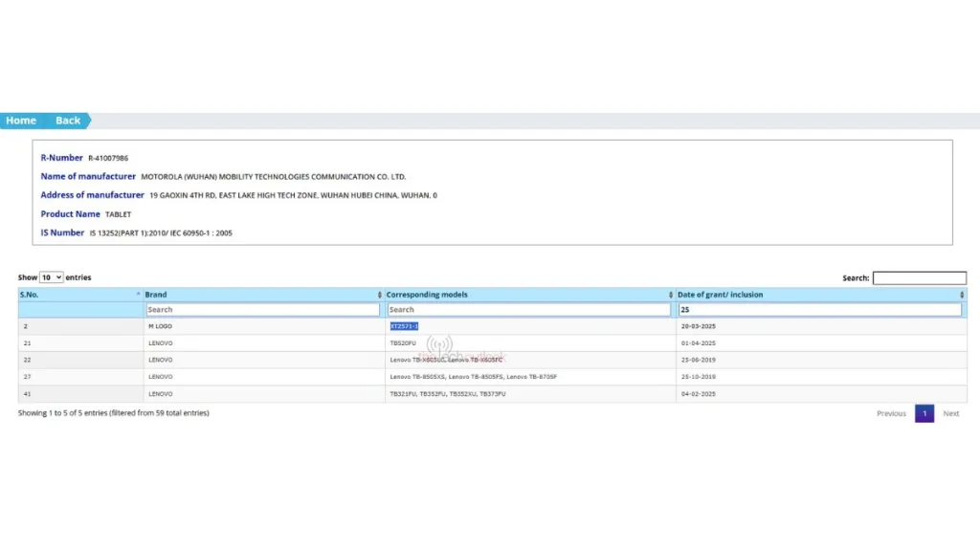Screen dimensions: 980x551
Task: Sort by Date of grant/inclusion header
Action: (x=821, y=295)
